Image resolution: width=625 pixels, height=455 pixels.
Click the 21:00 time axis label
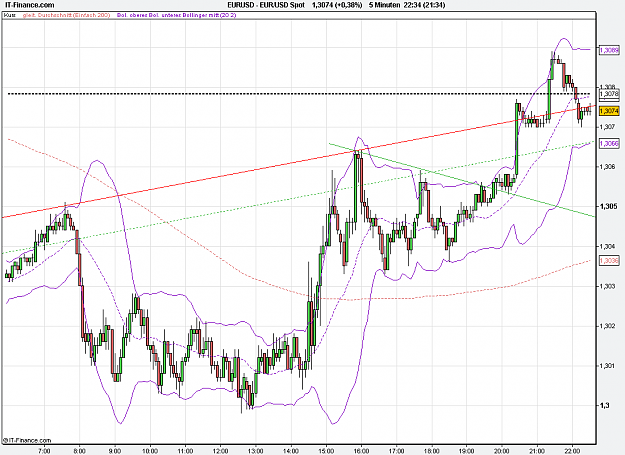click(x=537, y=451)
